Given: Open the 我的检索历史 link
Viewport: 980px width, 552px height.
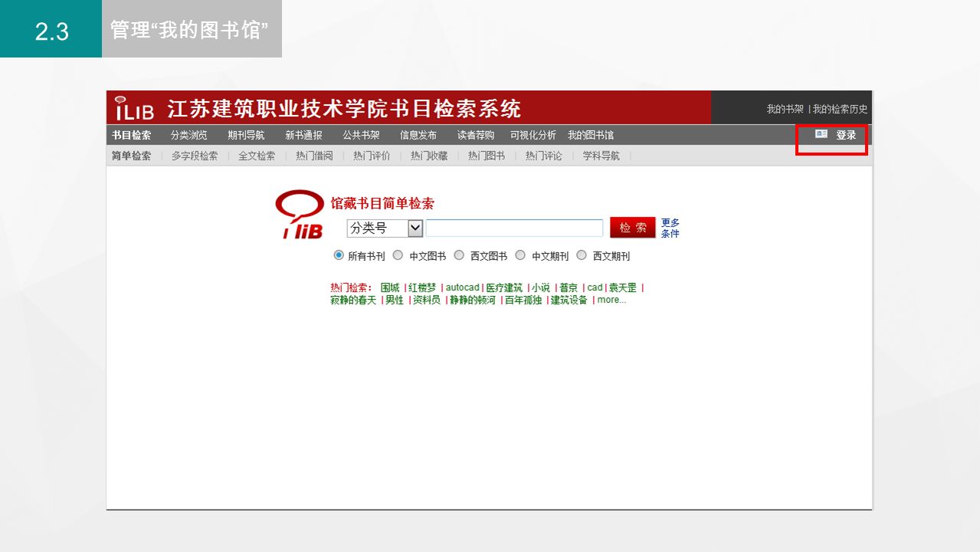Looking at the screenshot, I should [x=841, y=109].
